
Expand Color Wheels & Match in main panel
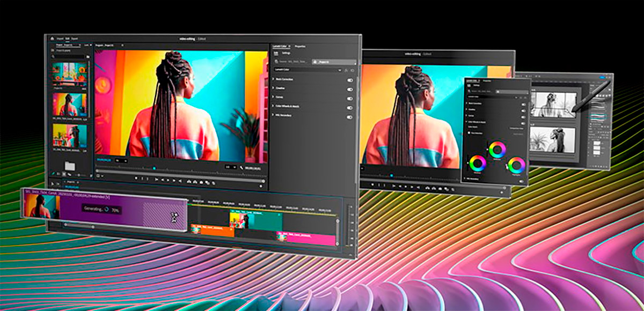coord(274,106)
